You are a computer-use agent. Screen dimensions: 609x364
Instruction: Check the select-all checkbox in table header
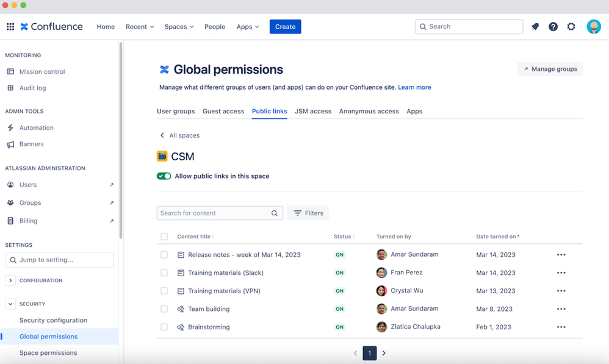pos(164,237)
